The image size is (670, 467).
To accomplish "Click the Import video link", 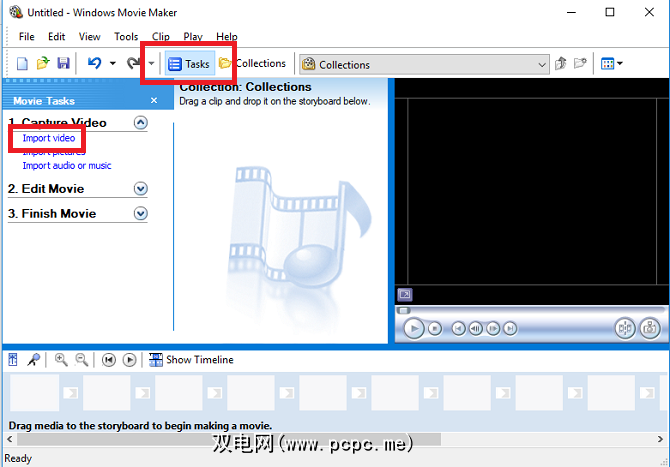I will pyautogui.click(x=49, y=138).
